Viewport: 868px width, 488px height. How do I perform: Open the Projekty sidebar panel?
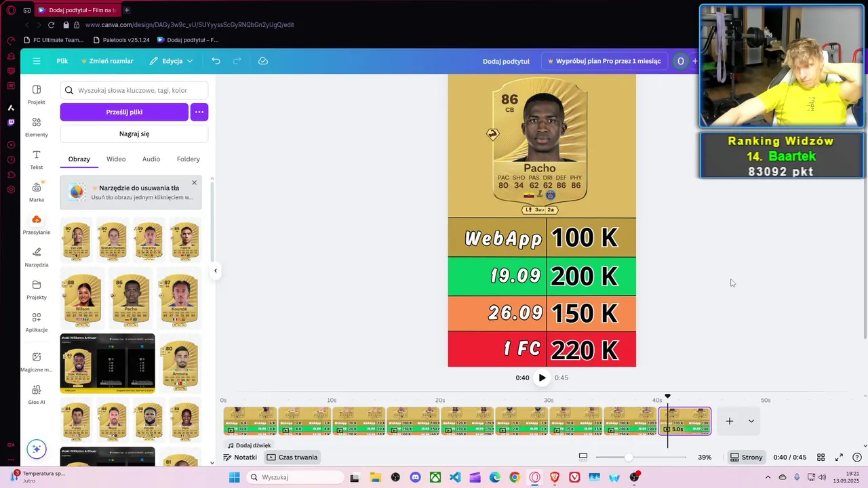[x=37, y=289]
